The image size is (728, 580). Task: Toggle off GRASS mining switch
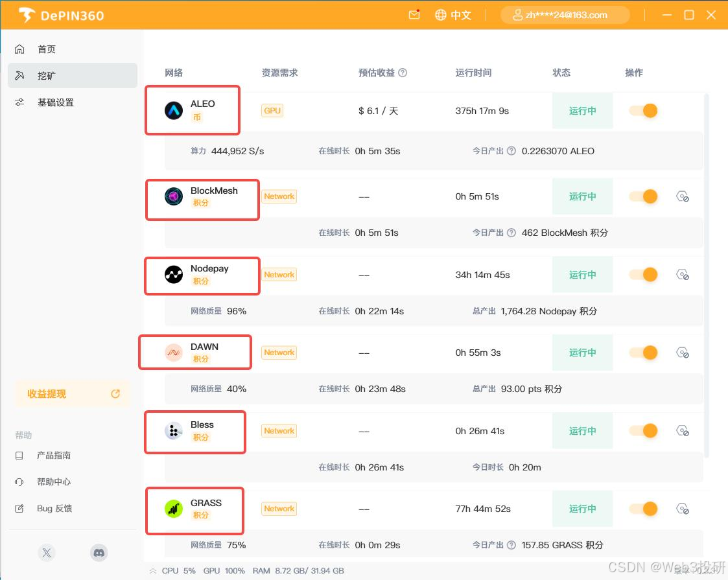(x=644, y=509)
